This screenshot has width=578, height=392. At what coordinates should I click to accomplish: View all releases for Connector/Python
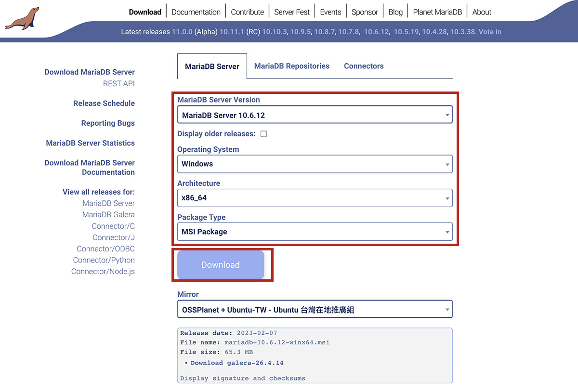click(x=104, y=260)
